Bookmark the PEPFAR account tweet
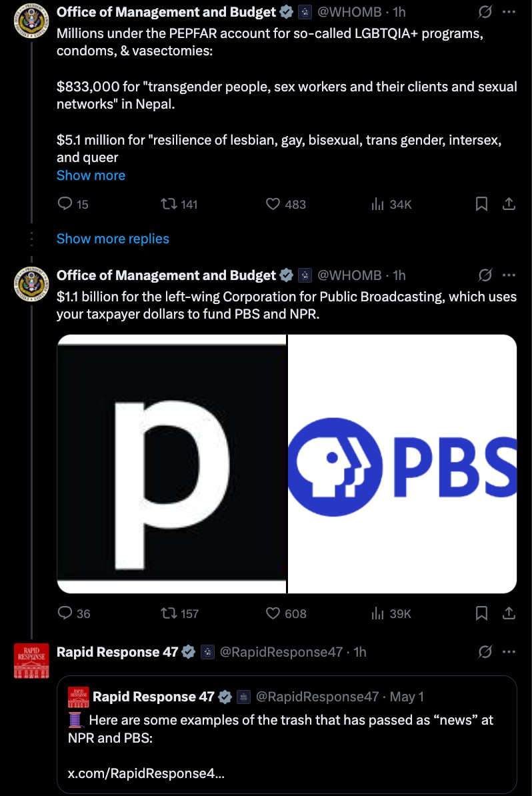532x796 pixels. click(481, 204)
